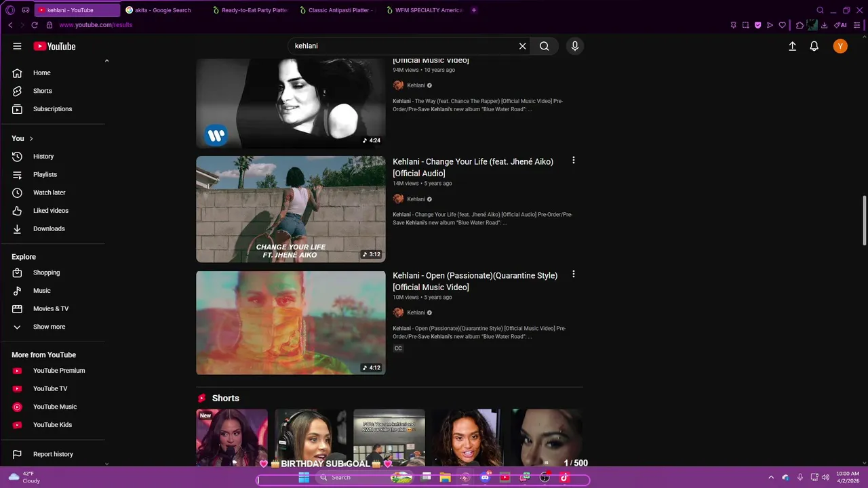
Task: Click the address bar URL youtube.com/results
Action: pyautogui.click(x=96, y=25)
